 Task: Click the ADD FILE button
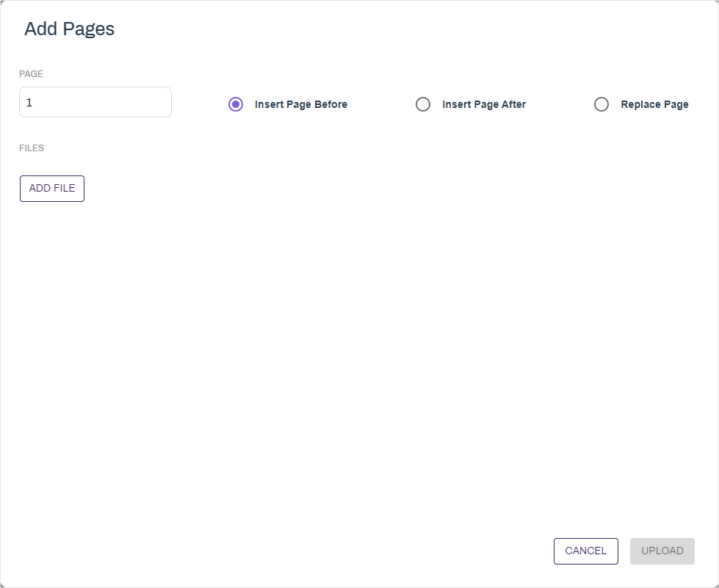click(52, 189)
